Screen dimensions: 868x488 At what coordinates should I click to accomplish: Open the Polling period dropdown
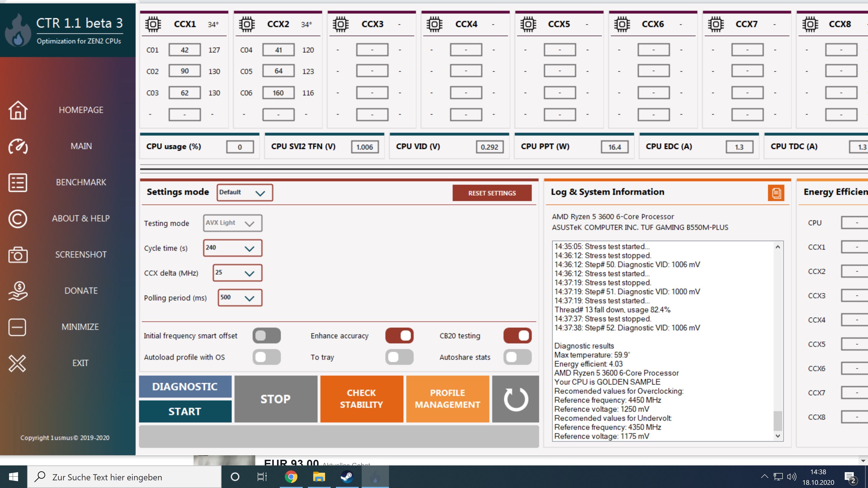[x=240, y=298]
